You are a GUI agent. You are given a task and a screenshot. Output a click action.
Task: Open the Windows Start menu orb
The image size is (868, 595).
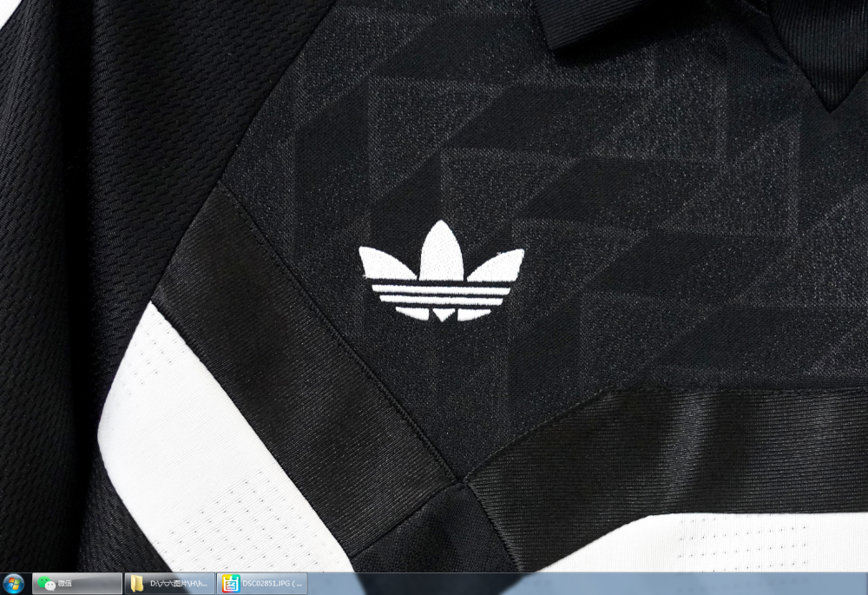[13, 584]
